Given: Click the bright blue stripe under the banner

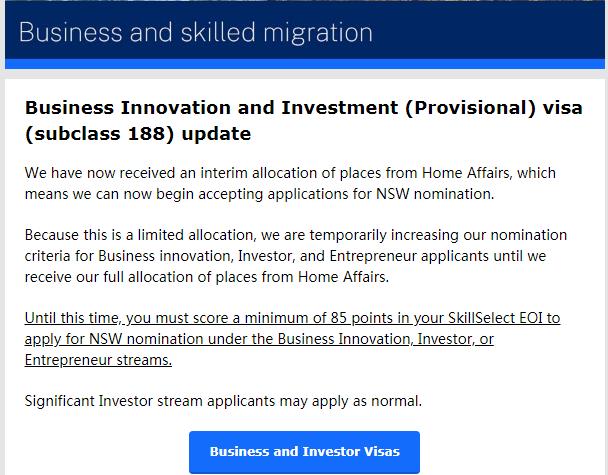Looking at the screenshot, I should pos(305,64).
